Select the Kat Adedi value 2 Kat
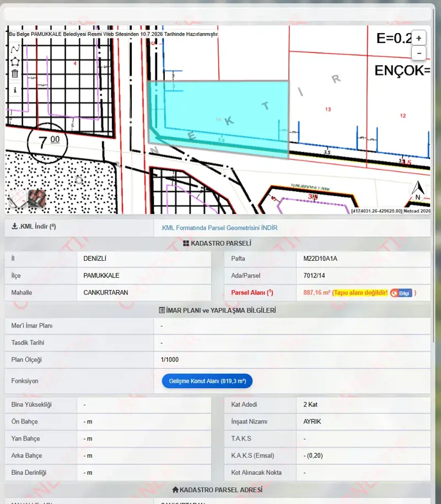Screen dimensions: 441x504 click(x=310, y=405)
